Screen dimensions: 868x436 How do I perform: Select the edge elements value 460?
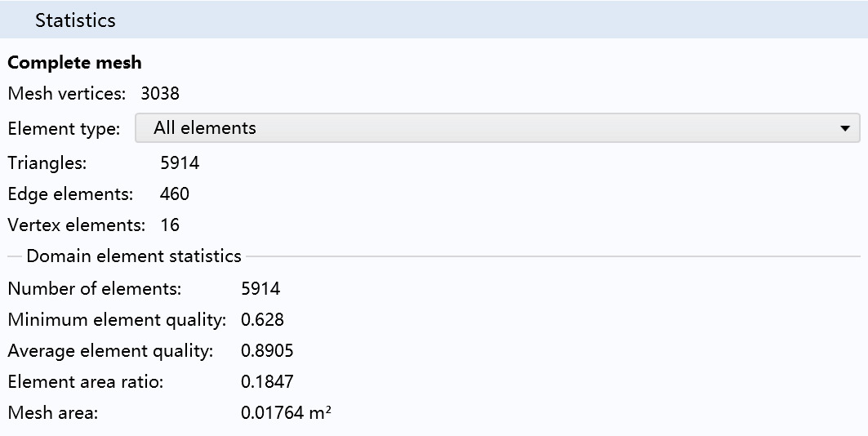coord(175,194)
